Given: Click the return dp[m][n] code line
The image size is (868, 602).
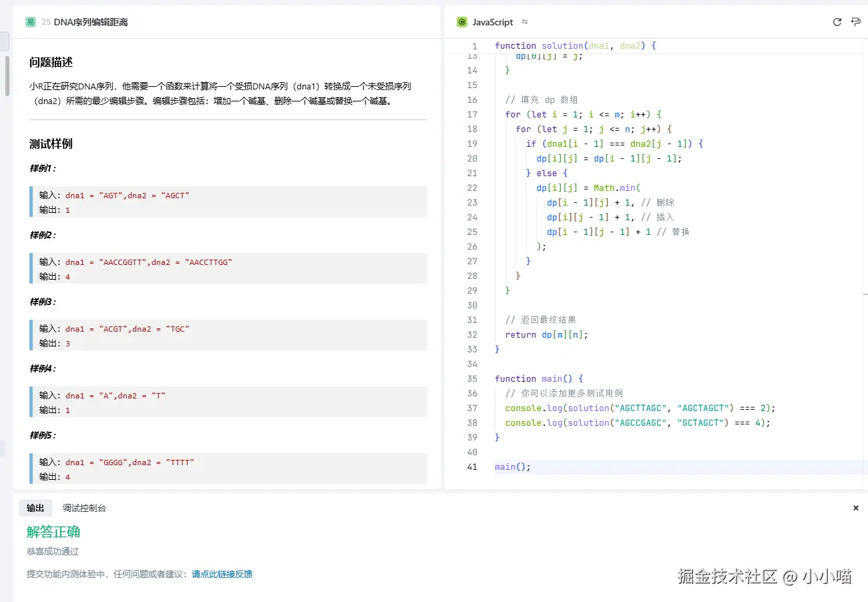Looking at the screenshot, I should click(546, 334).
